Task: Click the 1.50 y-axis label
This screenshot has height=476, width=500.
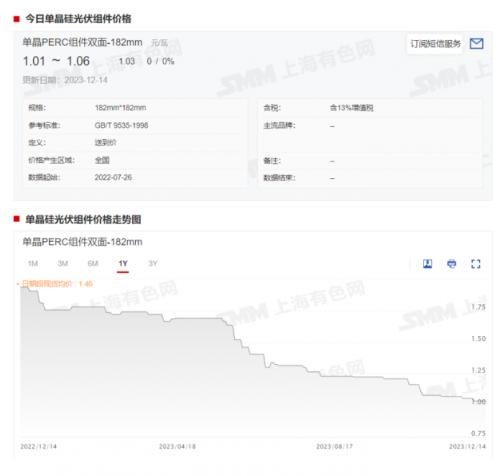Action: pos(478,339)
